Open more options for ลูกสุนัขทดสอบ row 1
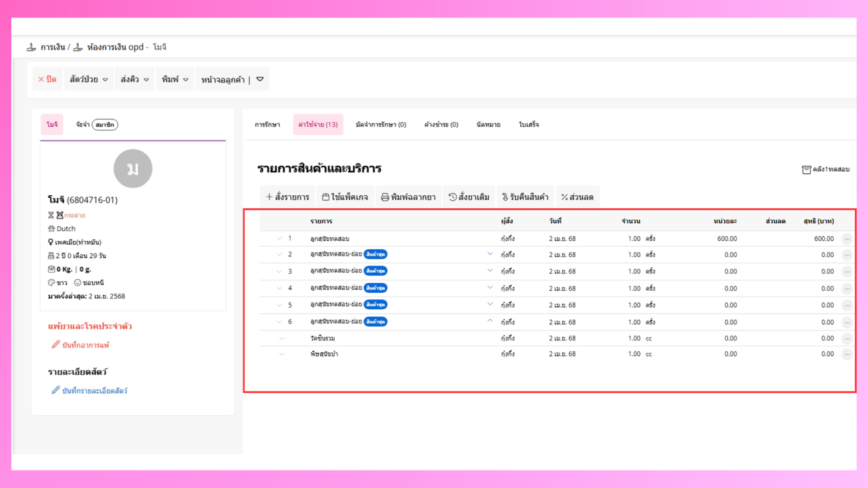 coord(847,239)
